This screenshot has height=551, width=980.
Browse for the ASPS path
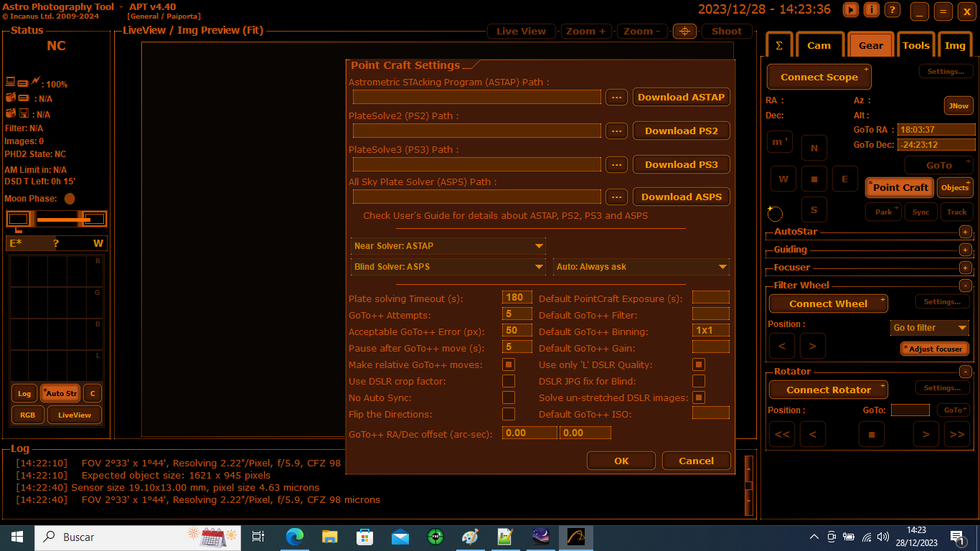point(616,197)
